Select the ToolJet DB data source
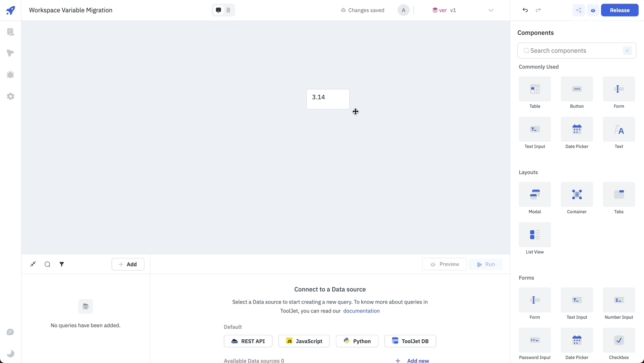Image resolution: width=644 pixels, height=363 pixels. coord(410,341)
